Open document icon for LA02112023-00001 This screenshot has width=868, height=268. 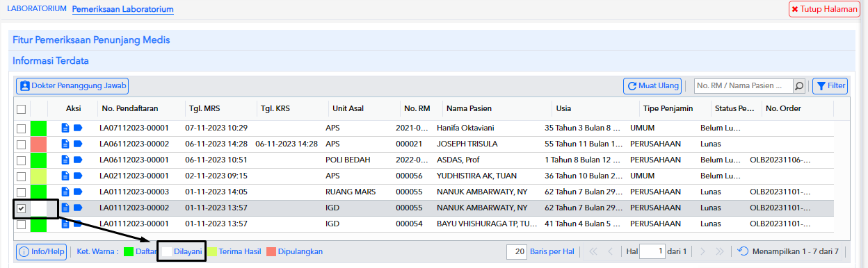point(65,176)
